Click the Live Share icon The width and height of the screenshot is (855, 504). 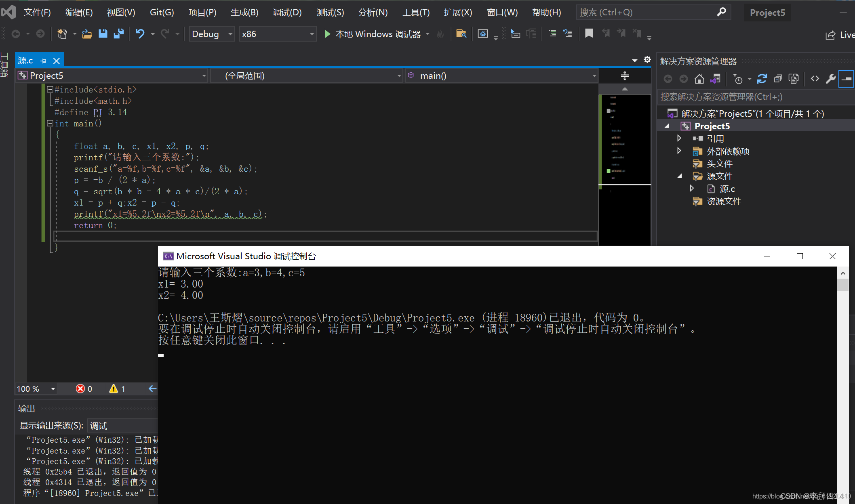pos(840,35)
